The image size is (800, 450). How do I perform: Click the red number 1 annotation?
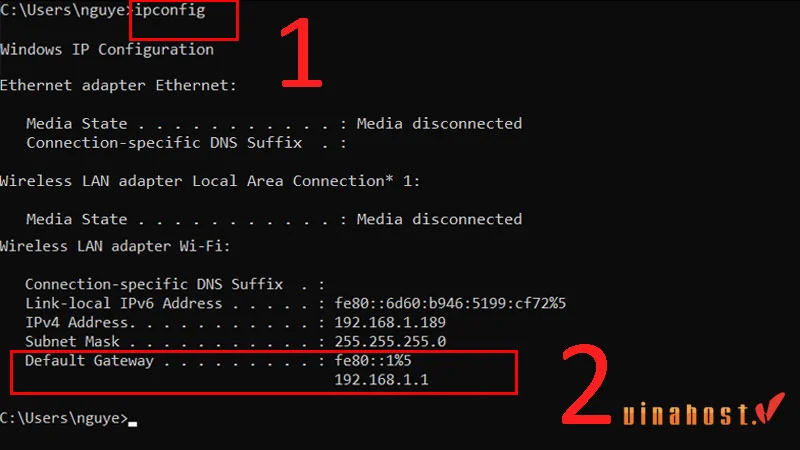[301, 53]
